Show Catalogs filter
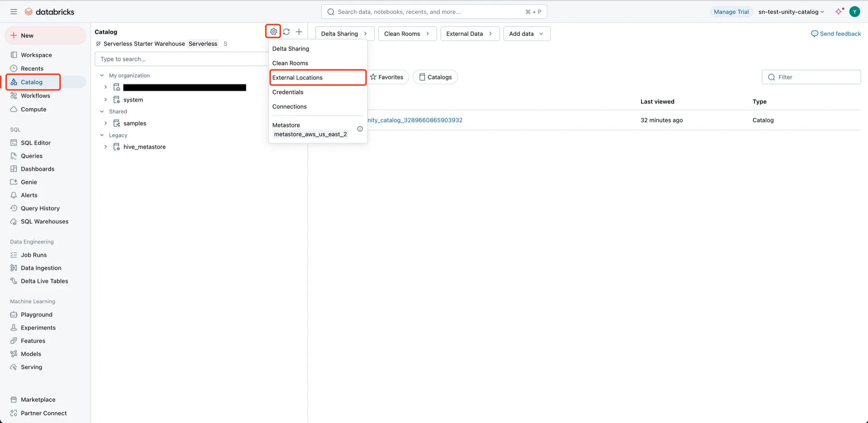This screenshot has height=423, width=868. point(435,77)
